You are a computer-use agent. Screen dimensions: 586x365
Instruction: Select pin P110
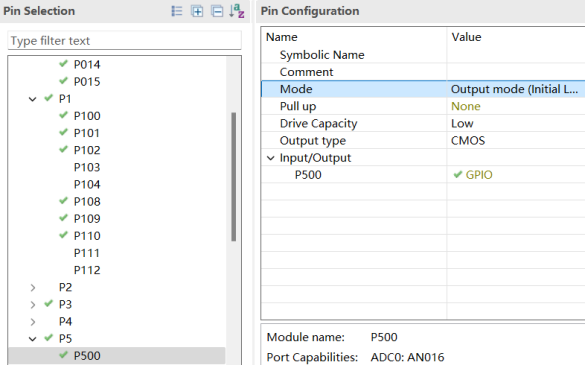coord(87,236)
